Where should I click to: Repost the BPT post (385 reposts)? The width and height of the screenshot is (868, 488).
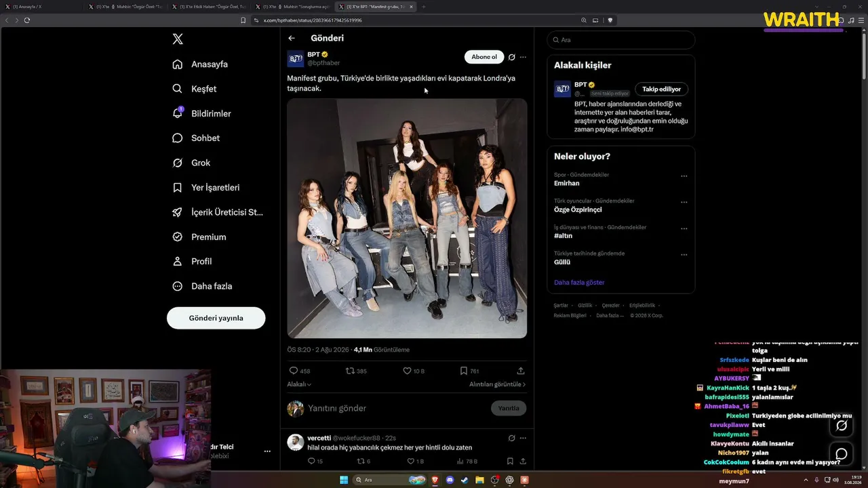pos(356,371)
